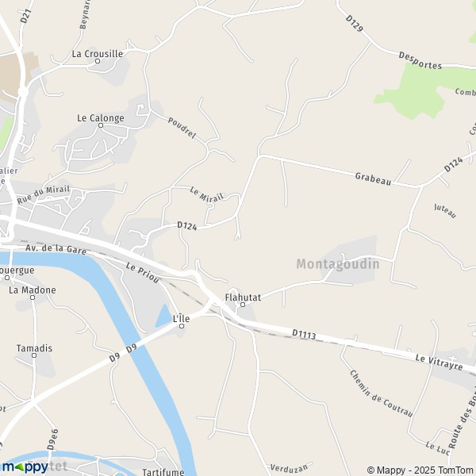This screenshot has width=476, height=476.
Task: Click the Poudrel road label
Action: pos(182,128)
